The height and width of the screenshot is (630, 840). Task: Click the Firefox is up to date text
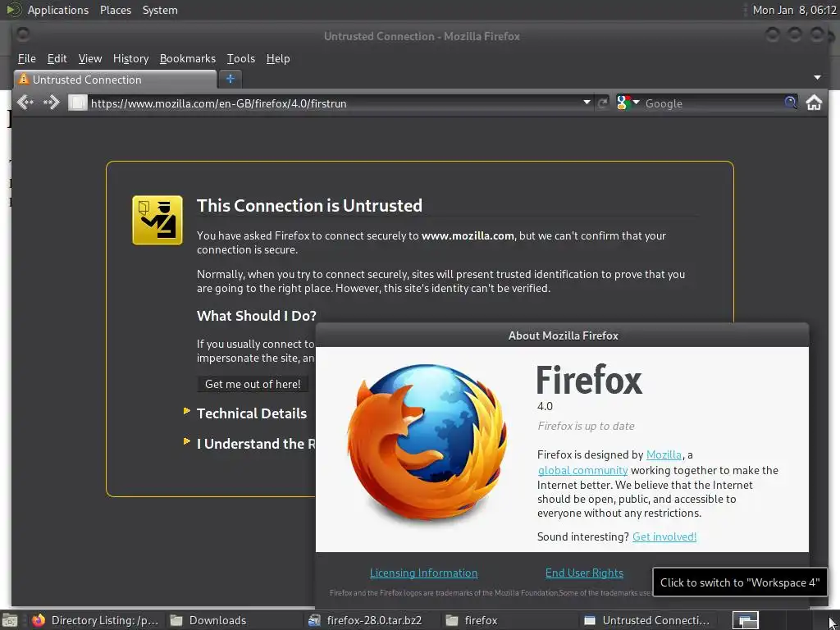click(x=586, y=426)
